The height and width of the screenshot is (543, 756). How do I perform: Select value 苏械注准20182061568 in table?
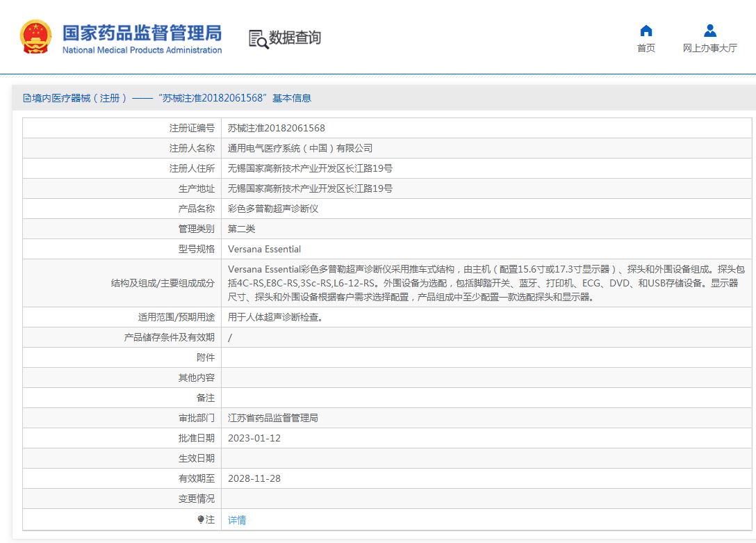point(277,128)
